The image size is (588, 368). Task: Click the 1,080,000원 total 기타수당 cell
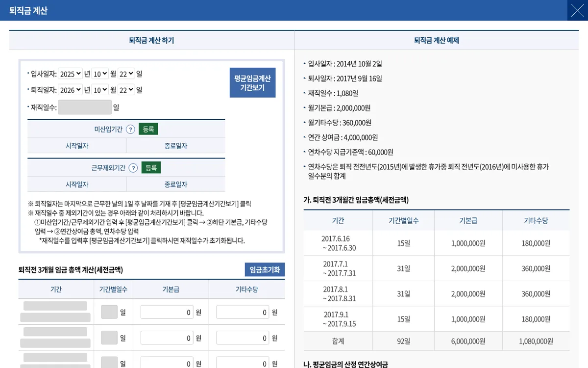536,341
